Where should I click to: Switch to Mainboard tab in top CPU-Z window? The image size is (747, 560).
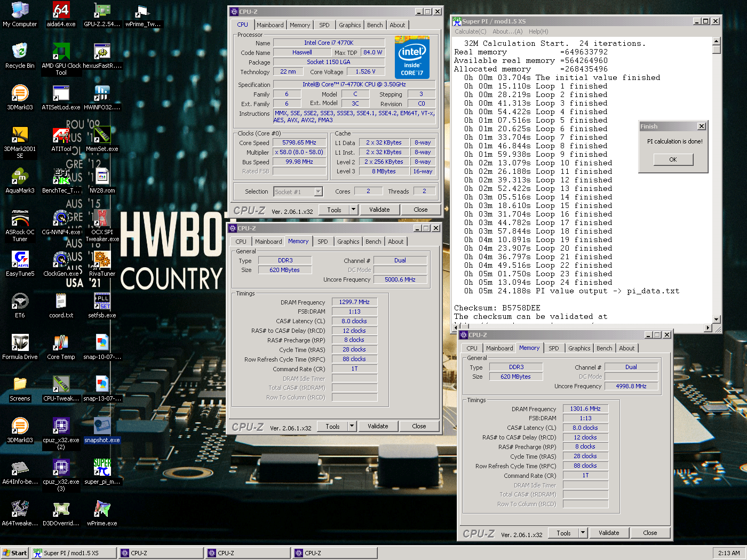[x=270, y=25]
